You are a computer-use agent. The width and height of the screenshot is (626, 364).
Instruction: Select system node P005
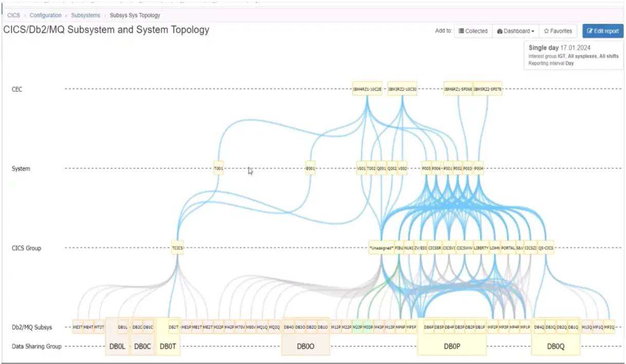(426, 168)
